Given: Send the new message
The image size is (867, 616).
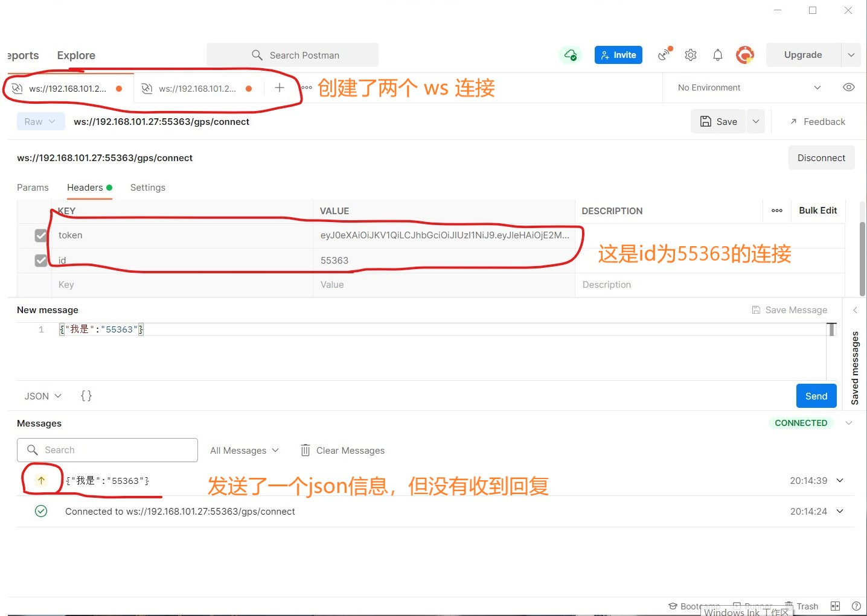Looking at the screenshot, I should 816,396.
